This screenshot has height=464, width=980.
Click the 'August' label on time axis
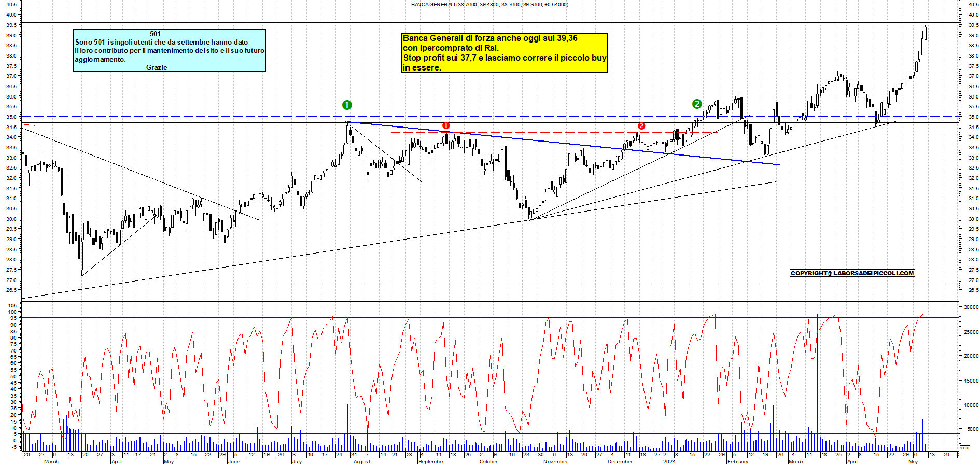(x=362, y=461)
